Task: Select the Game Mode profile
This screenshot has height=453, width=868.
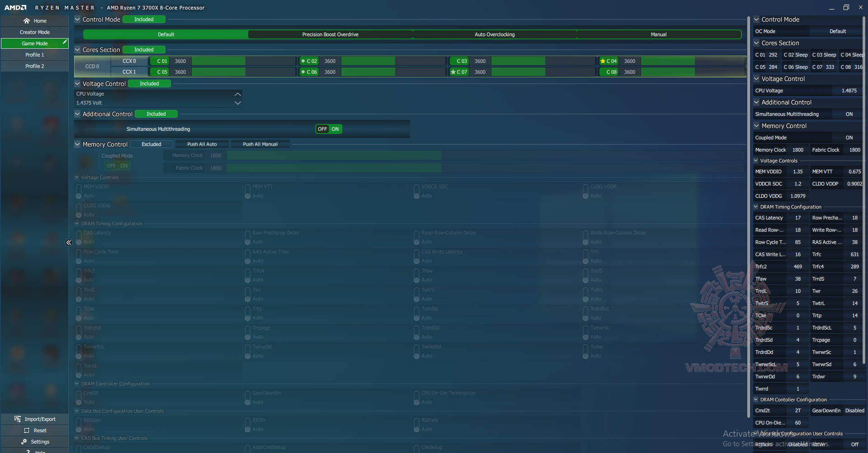Action: coord(34,43)
